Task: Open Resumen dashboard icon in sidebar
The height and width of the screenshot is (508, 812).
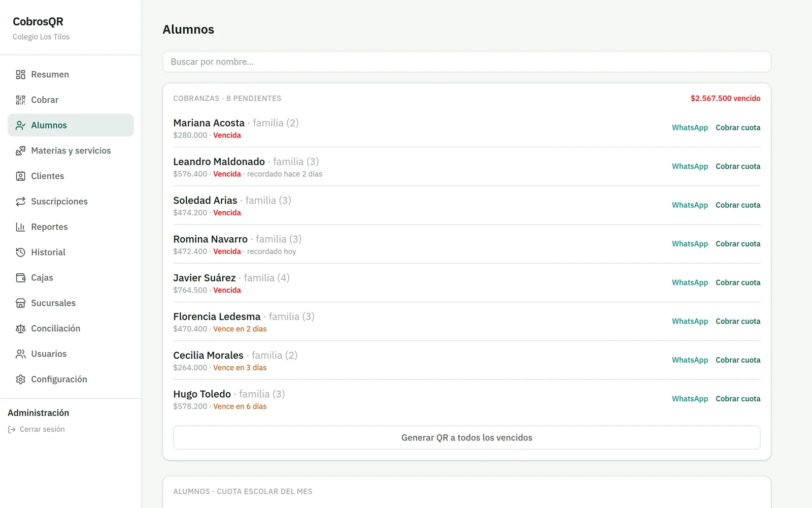Action: tap(20, 75)
